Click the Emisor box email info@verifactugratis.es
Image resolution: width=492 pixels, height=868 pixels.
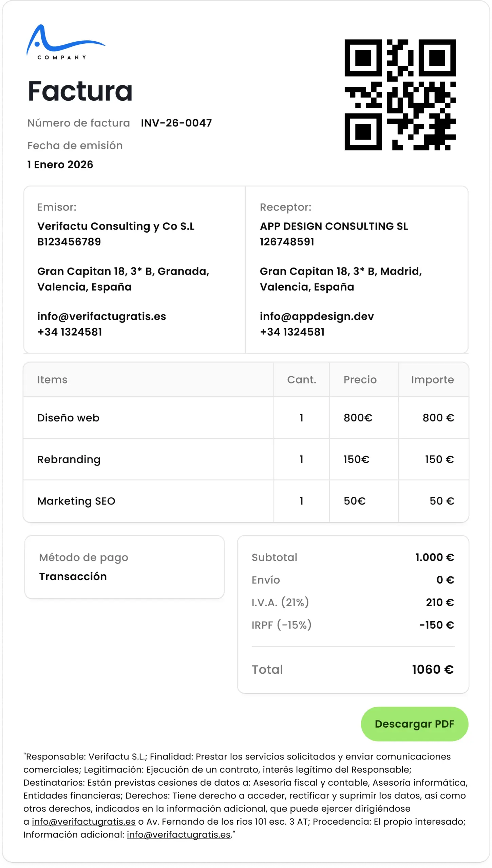click(101, 316)
